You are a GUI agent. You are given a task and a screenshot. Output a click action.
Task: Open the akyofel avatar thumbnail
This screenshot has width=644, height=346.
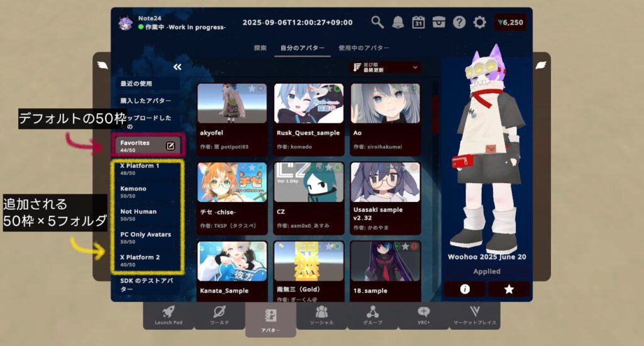232,104
